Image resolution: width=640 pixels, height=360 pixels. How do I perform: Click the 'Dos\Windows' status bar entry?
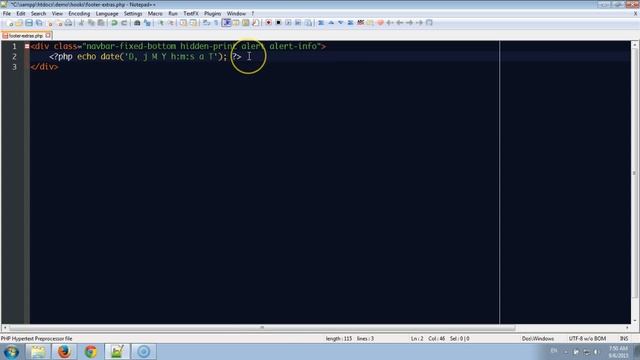(x=538, y=338)
